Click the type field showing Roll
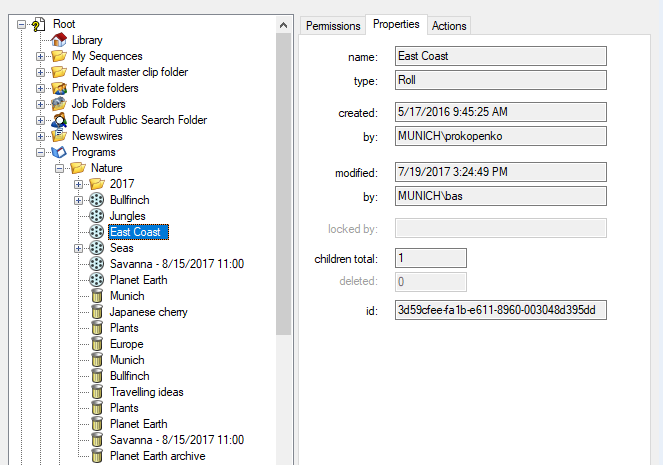 pyautogui.click(x=501, y=80)
